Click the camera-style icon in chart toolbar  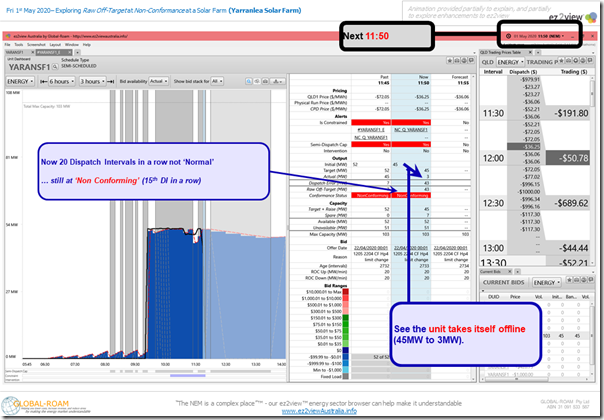265,81
